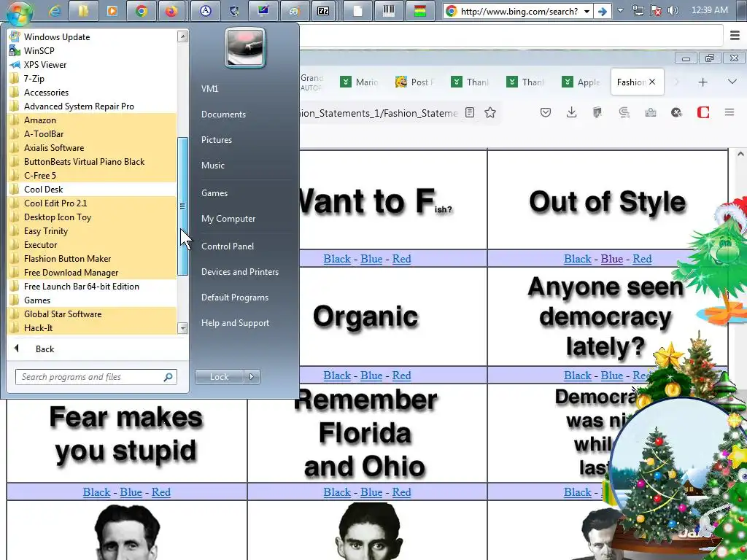Launch Internet Explorer from the taskbar

click(55, 11)
